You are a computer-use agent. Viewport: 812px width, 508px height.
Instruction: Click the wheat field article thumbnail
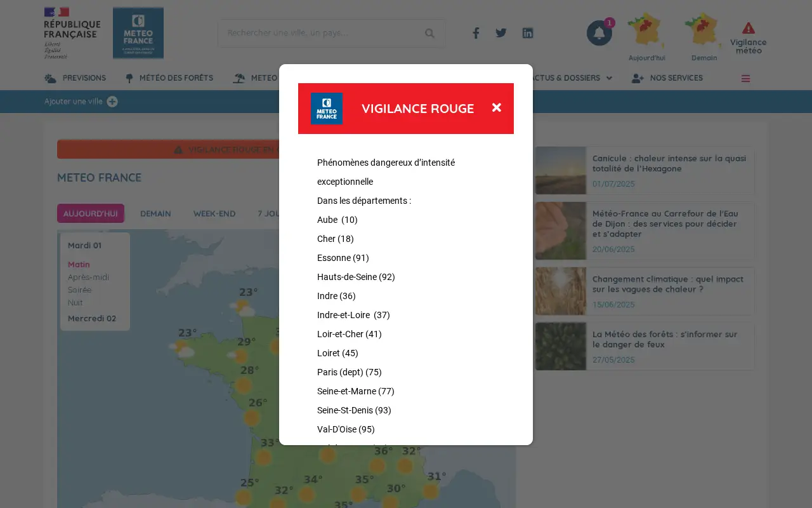(x=561, y=291)
